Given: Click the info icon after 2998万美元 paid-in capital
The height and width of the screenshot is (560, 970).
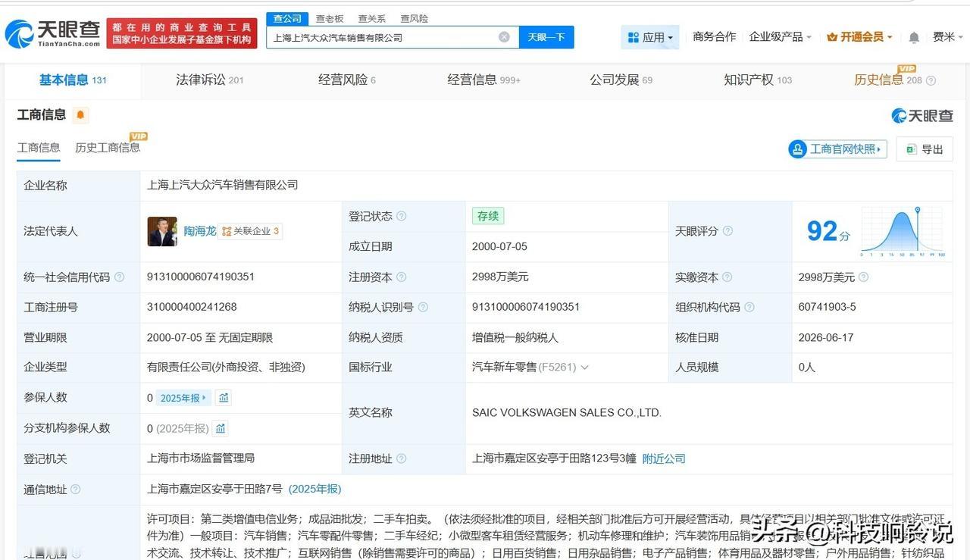Looking at the screenshot, I should pos(863,277).
